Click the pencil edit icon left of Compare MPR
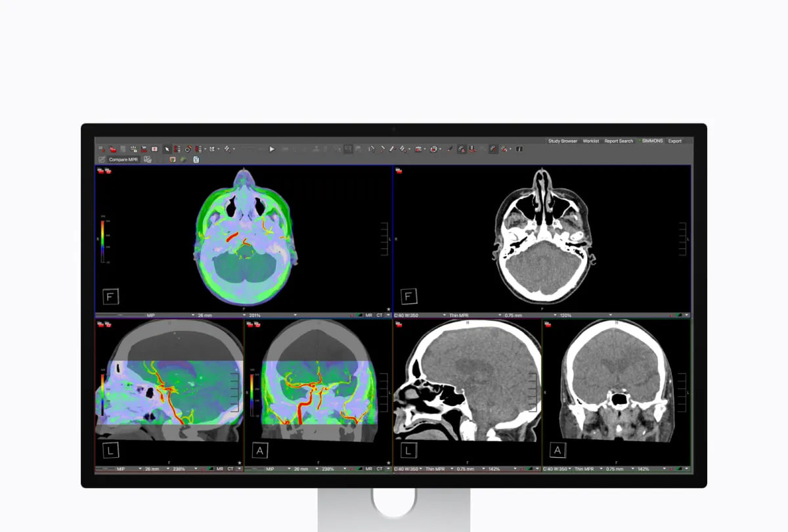 (x=102, y=160)
